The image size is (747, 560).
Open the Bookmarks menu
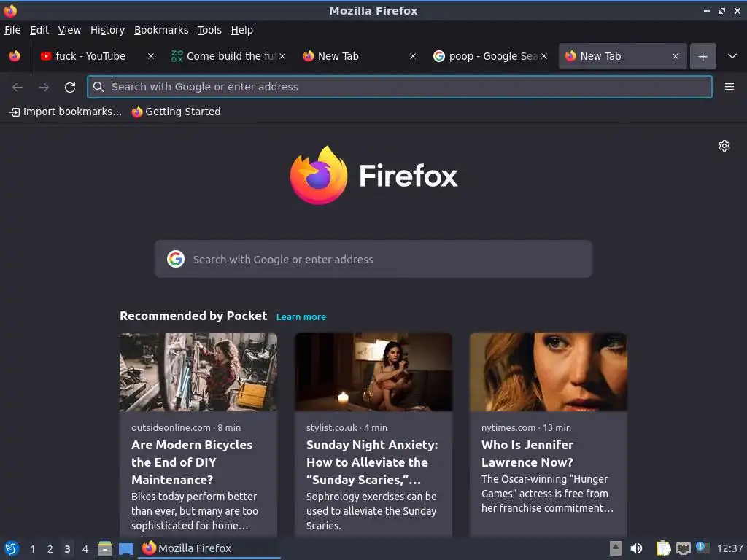[161, 30]
